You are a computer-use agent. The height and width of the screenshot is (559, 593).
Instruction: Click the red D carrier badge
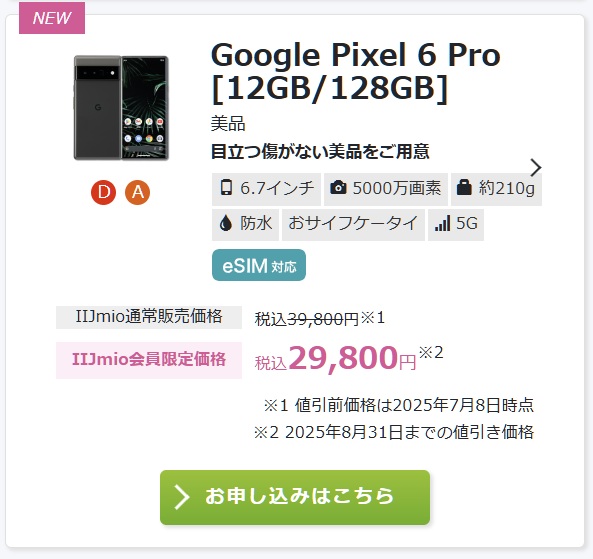click(x=103, y=193)
